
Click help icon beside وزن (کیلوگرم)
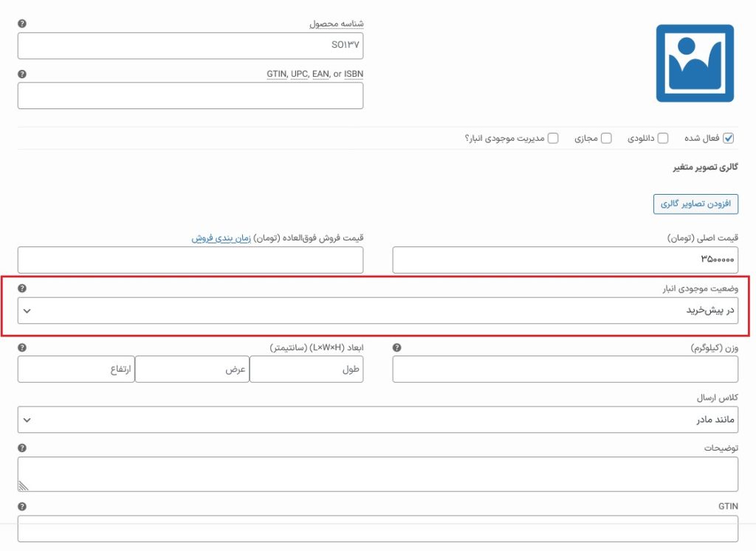(x=397, y=347)
